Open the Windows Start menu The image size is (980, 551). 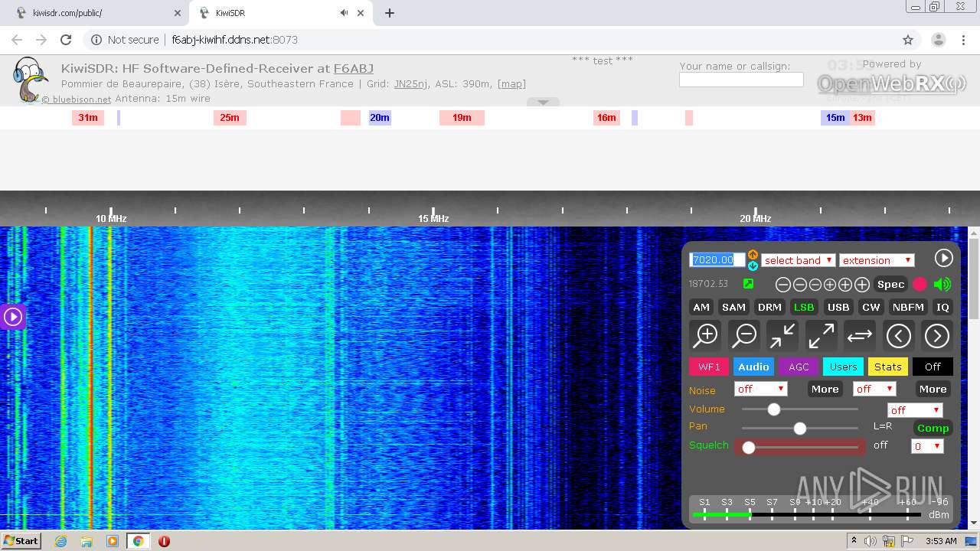click(21, 541)
